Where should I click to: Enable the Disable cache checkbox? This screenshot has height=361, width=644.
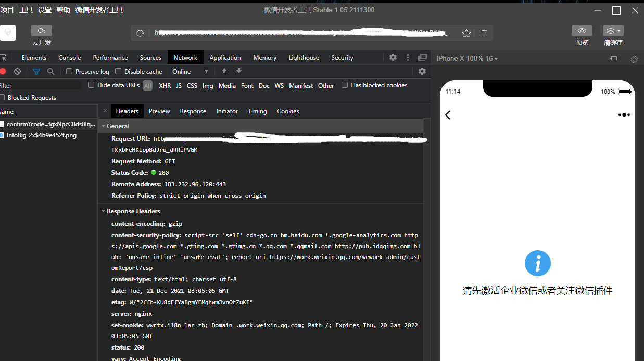click(118, 71)
